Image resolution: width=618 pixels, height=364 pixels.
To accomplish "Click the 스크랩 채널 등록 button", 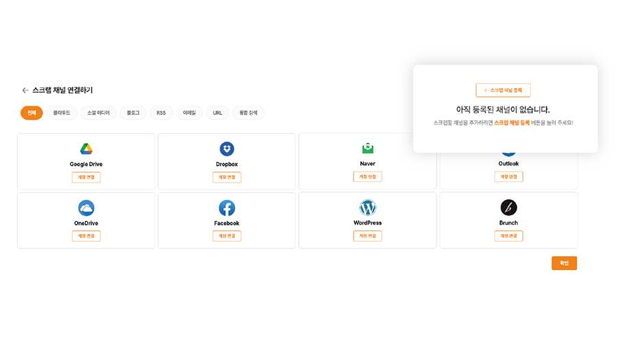I will [x=503, y=90].
